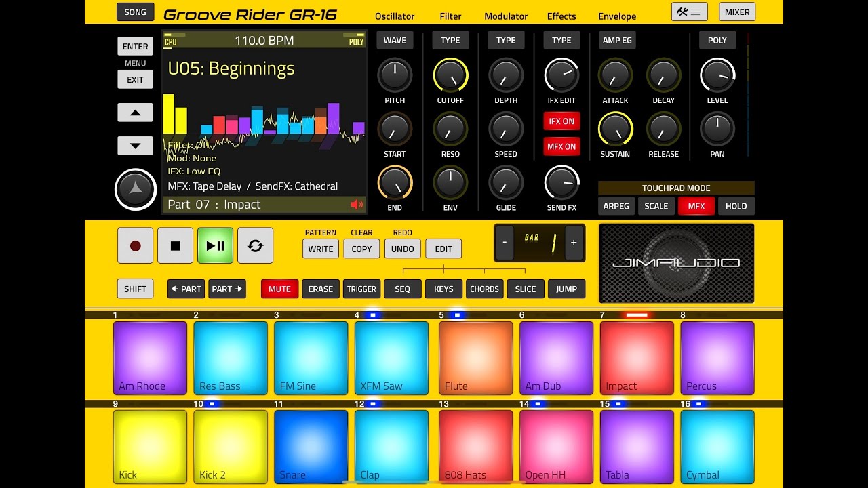This screenshot has width=868, height=488.
Task: Click the record button
Action: click(135, 245)
